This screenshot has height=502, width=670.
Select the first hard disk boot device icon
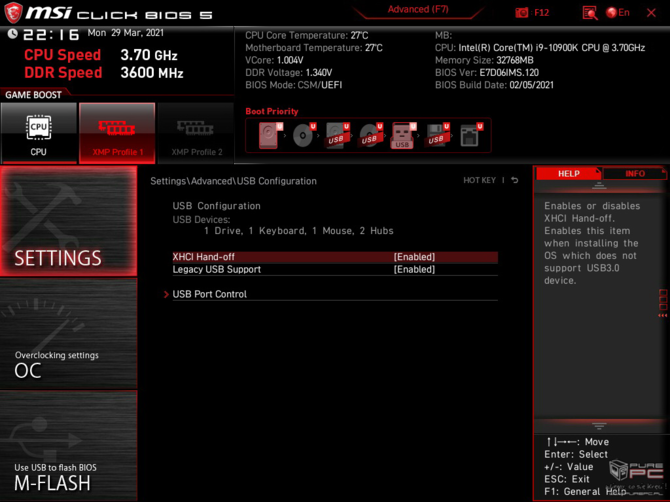pyautogui.click(x=270, y=135)
